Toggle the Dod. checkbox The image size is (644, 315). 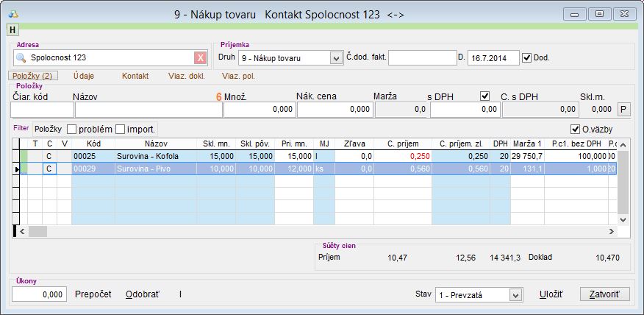526,57
